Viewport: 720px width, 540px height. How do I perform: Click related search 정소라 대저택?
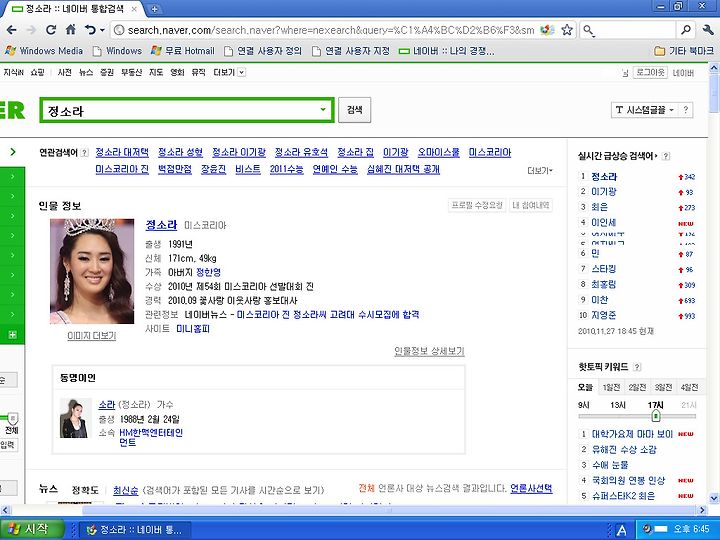122,152
